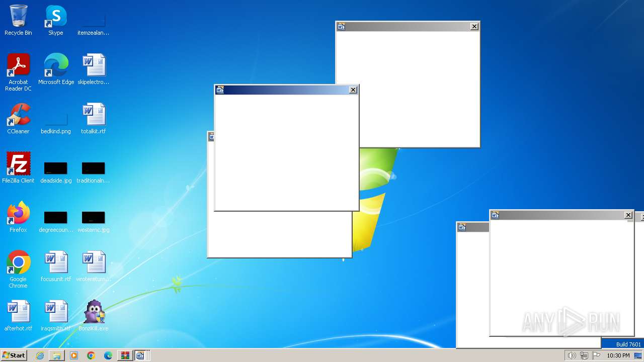644x362 pixels.
Task: Open the Recycle Bin
Action: coord(18,20)
